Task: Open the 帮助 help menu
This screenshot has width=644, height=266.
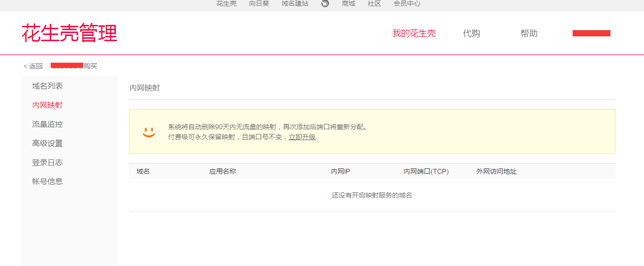Action: point(529,33)
